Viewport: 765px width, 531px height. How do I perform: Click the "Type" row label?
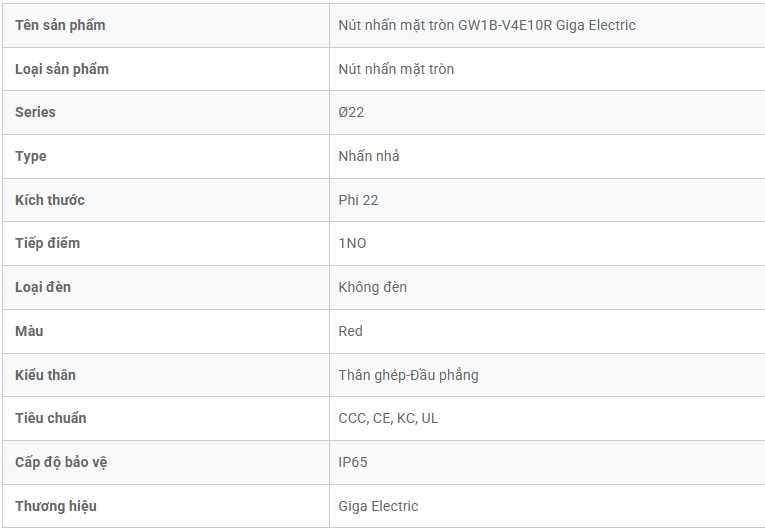pyautogui.click(x=31, y=156)
